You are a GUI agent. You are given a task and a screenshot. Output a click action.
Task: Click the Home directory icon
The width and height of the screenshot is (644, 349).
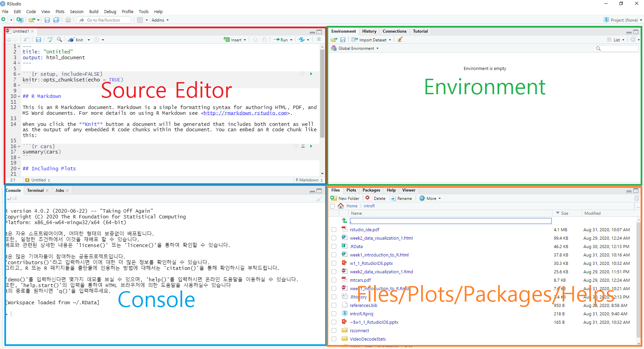341,206
